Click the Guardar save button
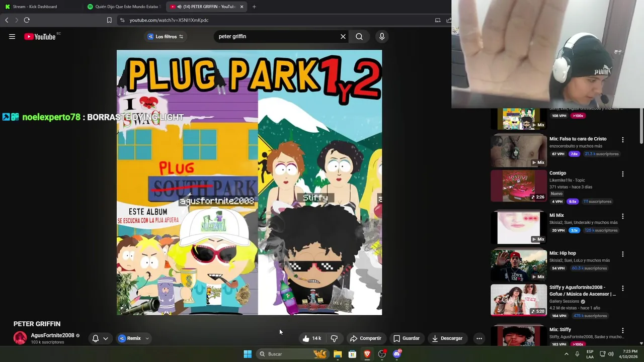Viewport: 644px width, 362px height. click(407, 338)
